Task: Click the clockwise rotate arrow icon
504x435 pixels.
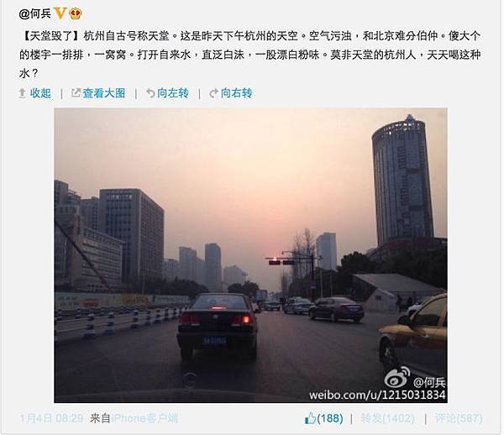Action: (x=213, y=93)
